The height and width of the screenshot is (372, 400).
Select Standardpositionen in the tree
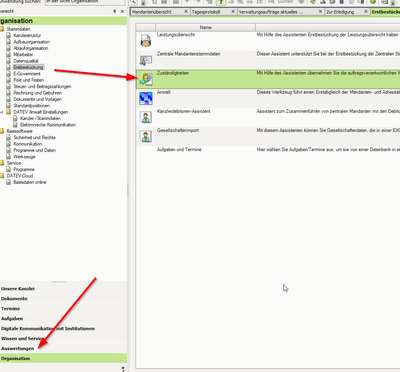pyautogui.click(x=32, y=106)
